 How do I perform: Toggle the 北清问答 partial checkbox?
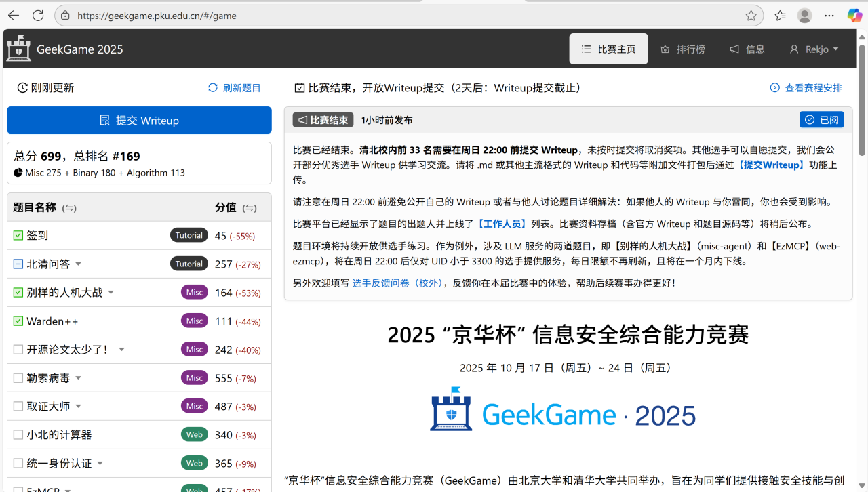(18, 264)
